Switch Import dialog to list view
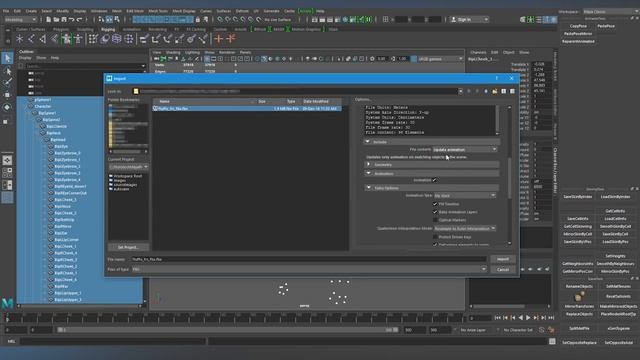Screen dimensions: 640x360 click(504, 91)
